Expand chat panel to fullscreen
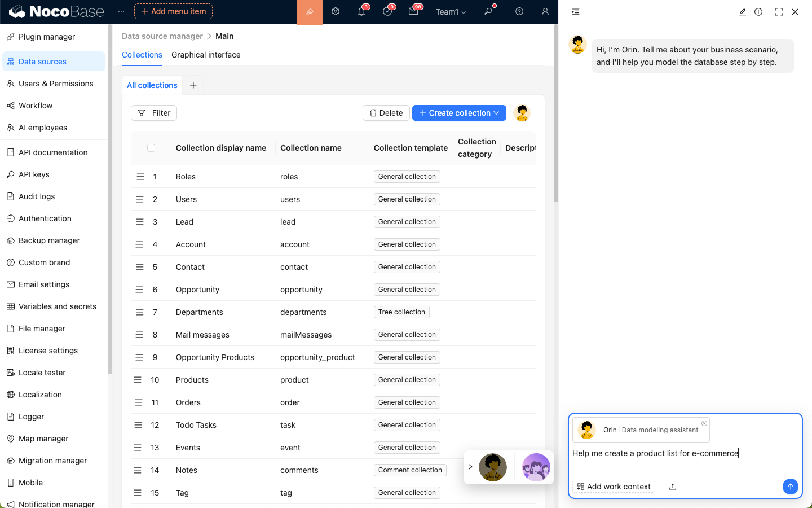This screenshot has height=508, width=812. (x=779, y=12)
